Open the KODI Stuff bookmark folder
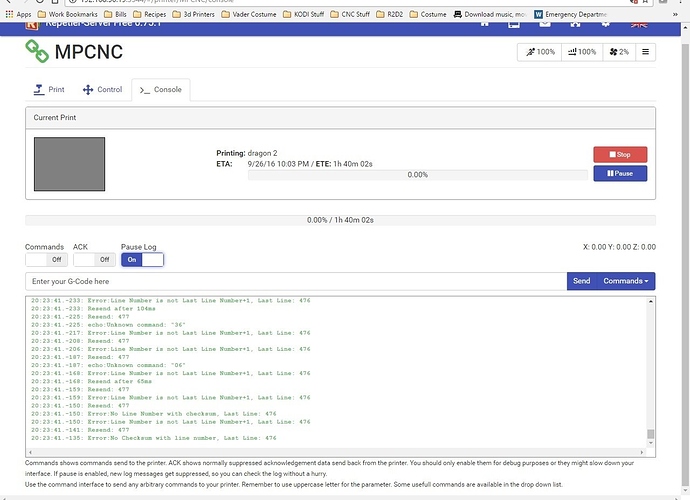This screenshot has width=690, height=500. pyautogui.click(x=304, y=15)
